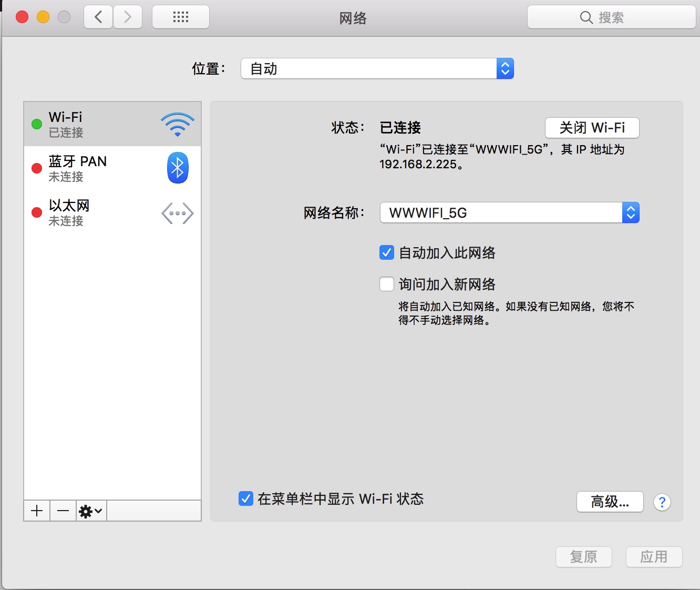Viewport: 700px width, 590px height.
Task: Open the gear action menu
Action: [91, 511]
